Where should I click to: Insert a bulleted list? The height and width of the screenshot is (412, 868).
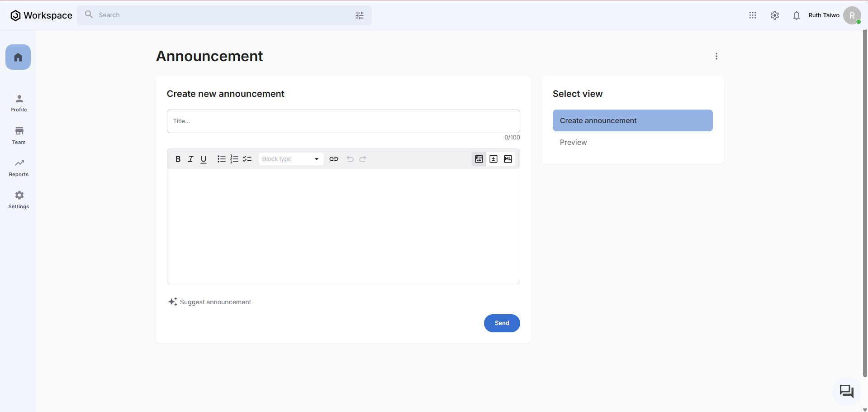click(x=221, y=159)
